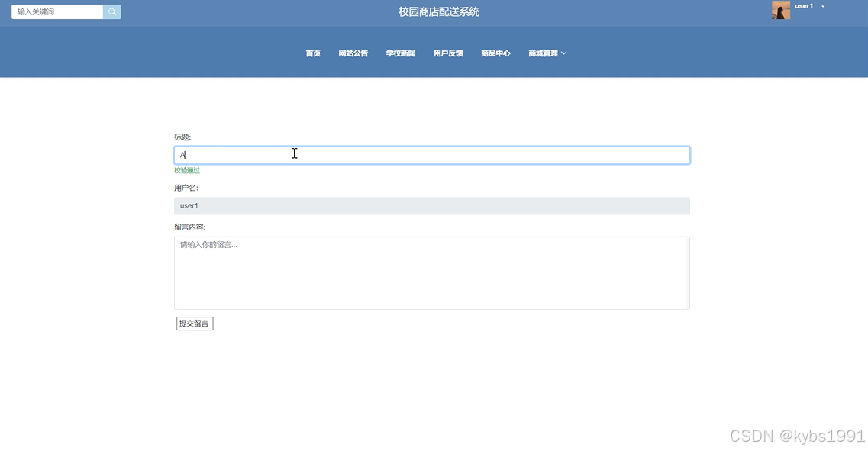Open the user1 account dropdown arrow
Image resolution: width=868 pixels, height=451 pixels.
(823, 7)
